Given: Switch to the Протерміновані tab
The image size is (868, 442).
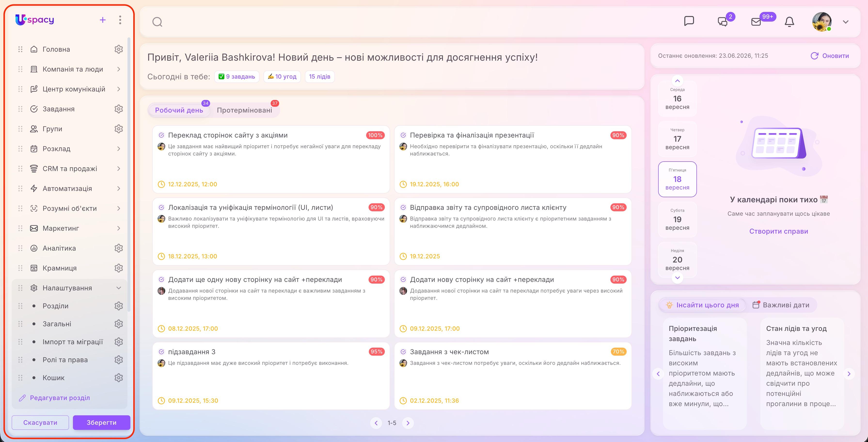Looking at the screenshot, I should pyautogui.click(x=245, y=110).
